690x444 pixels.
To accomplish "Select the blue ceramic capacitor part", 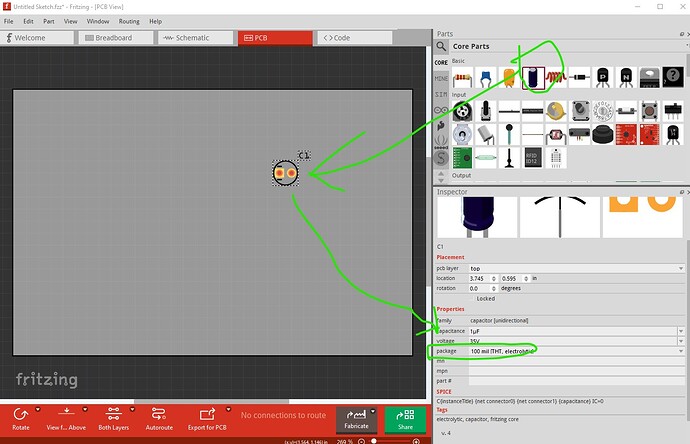I will [x=485, y=78].
